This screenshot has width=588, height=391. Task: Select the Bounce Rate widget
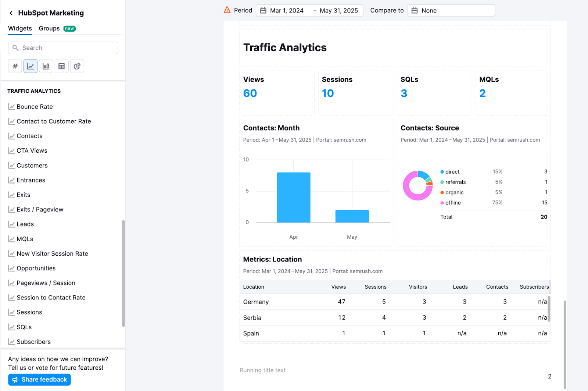(x=35, y=107)
